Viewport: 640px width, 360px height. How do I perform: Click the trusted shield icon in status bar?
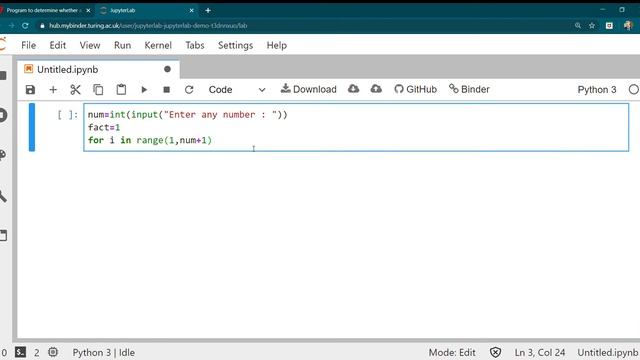point(496,352)
